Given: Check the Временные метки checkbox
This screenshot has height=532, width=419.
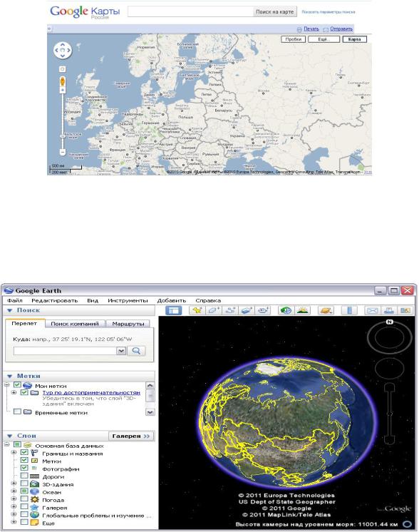Looking at the screenshot, I should click(x=17, y=411).
